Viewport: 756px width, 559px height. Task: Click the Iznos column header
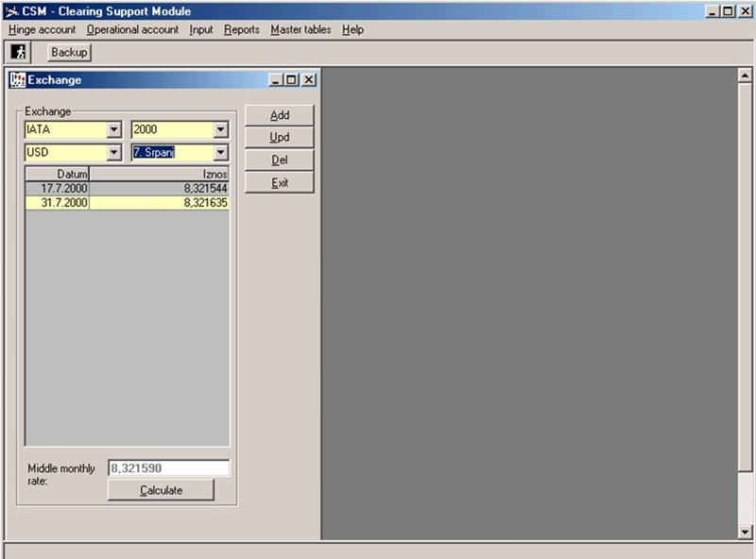(159, 174)
